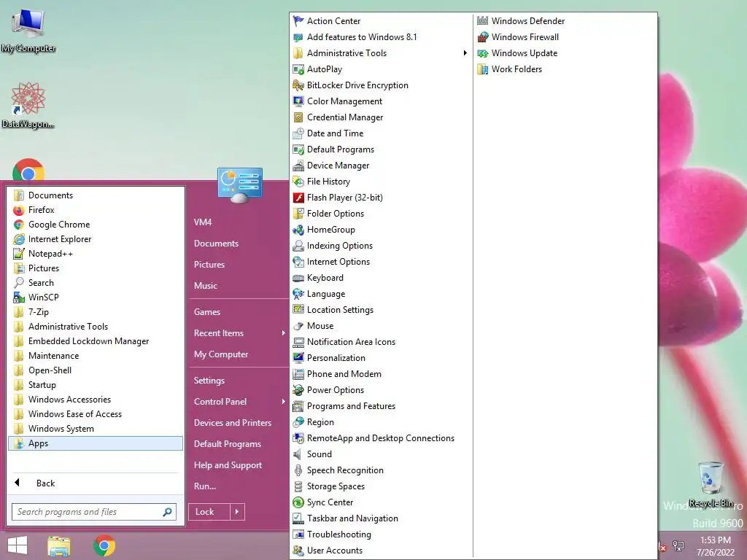Screen dimensions: 747x560
Task: Open Taskbar and Navigation item
Action: 352,518
